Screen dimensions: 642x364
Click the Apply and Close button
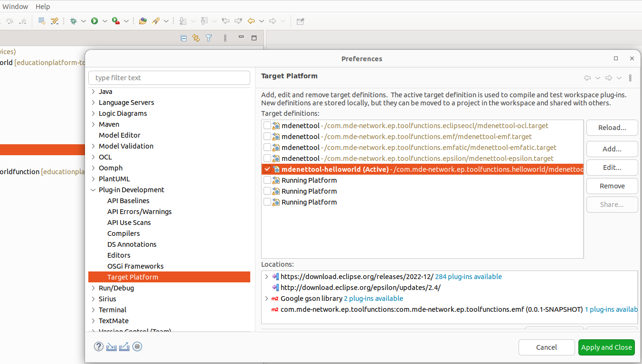click(606, 347)
